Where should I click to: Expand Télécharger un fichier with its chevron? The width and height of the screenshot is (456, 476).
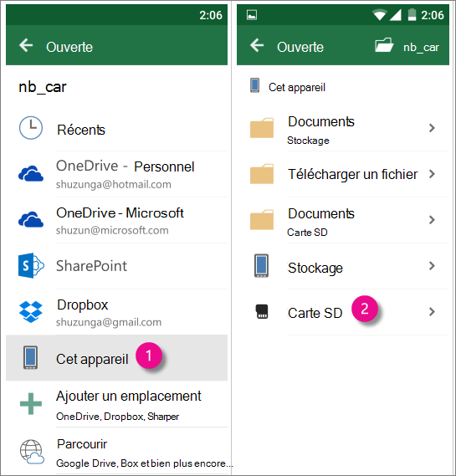coord(432,174)
